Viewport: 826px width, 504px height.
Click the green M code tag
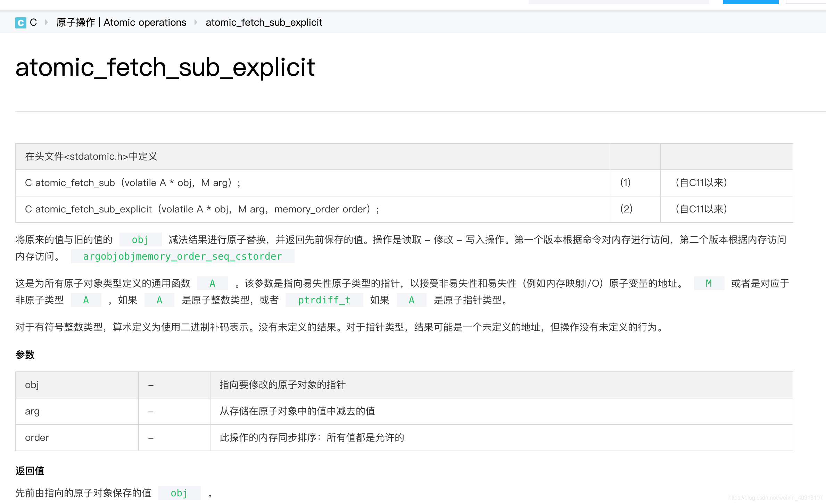pyautogui.click(x=709, y=284)
